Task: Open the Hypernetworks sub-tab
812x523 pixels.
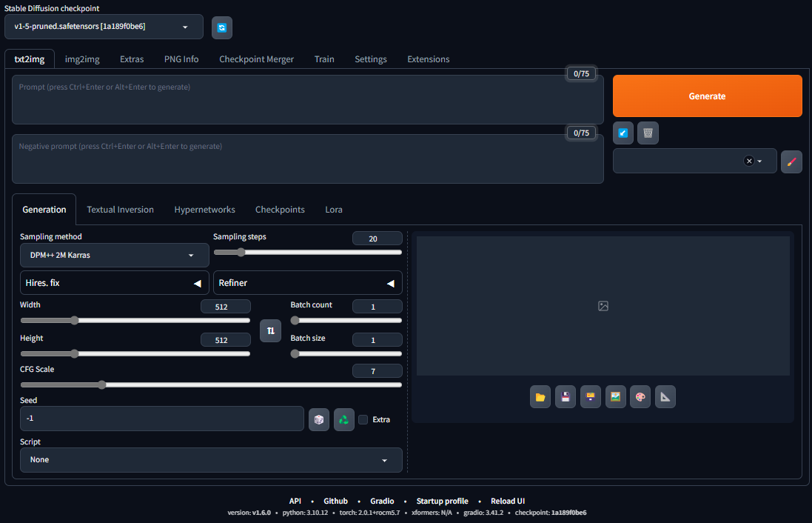Action: click(204, 210)
